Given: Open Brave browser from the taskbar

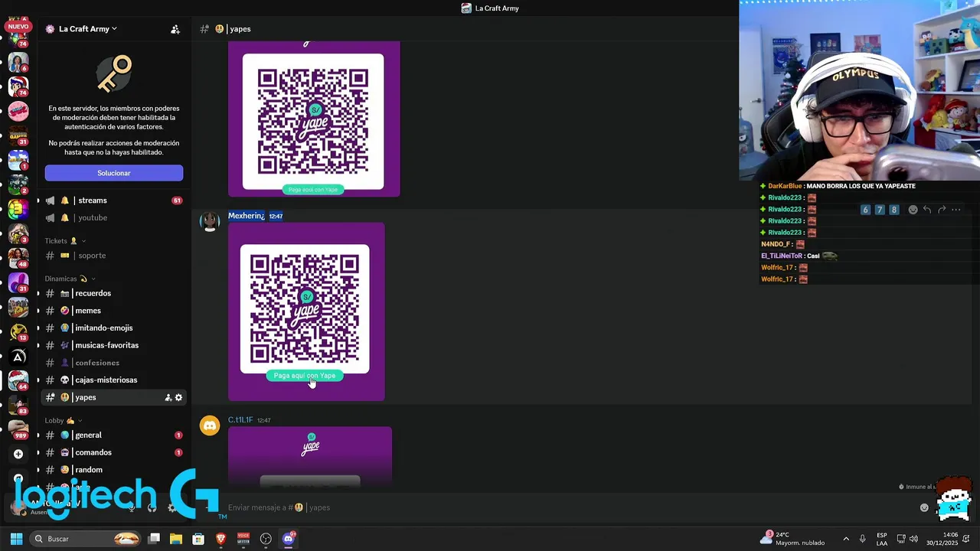Looking at the screenshot, I should pyautogui.click(x=220, y=539).
